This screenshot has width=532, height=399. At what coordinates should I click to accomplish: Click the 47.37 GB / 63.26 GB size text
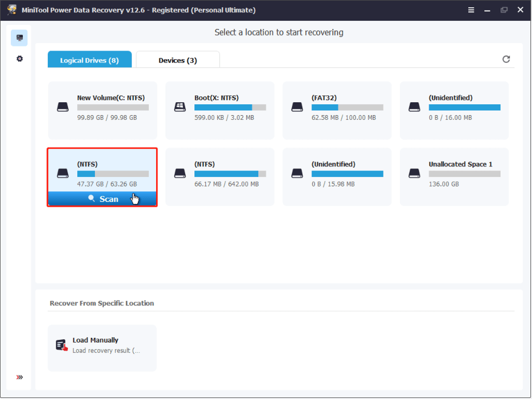pos(107,184)
